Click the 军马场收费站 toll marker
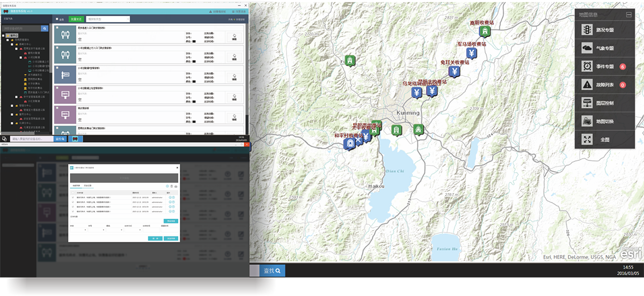The image size is (644, 296). 471,53
